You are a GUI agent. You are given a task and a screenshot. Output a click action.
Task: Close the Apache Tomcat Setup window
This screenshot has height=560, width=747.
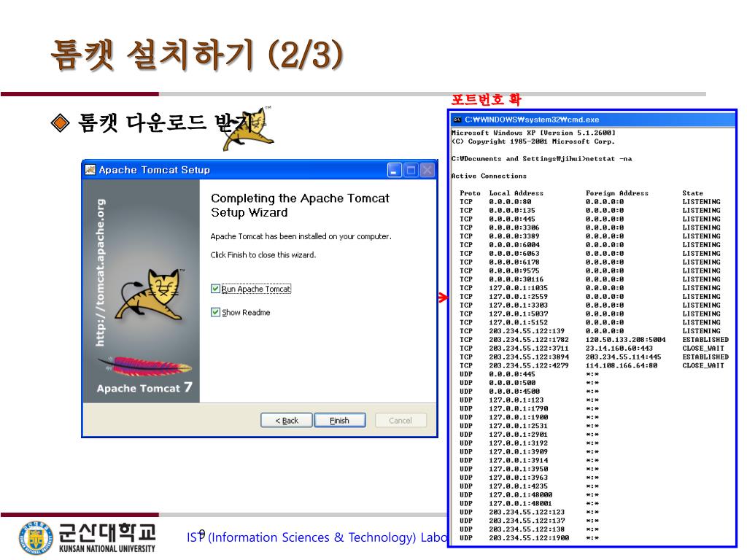coord(427,170)
